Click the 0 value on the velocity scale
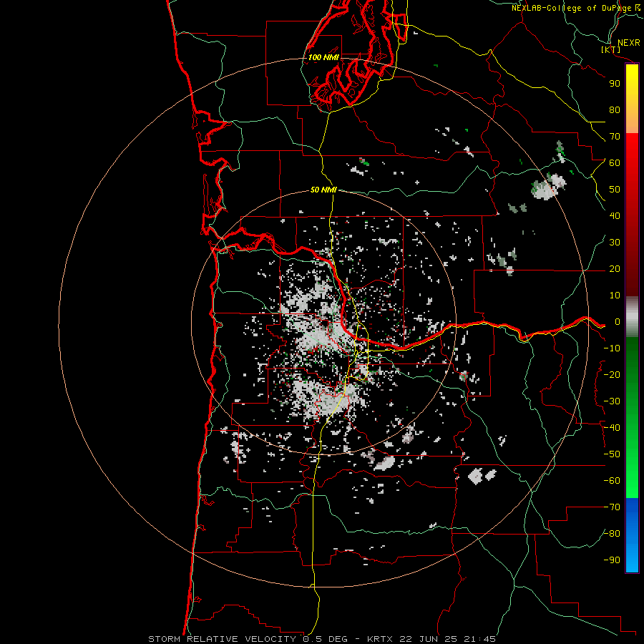 [x=618, y=321]
